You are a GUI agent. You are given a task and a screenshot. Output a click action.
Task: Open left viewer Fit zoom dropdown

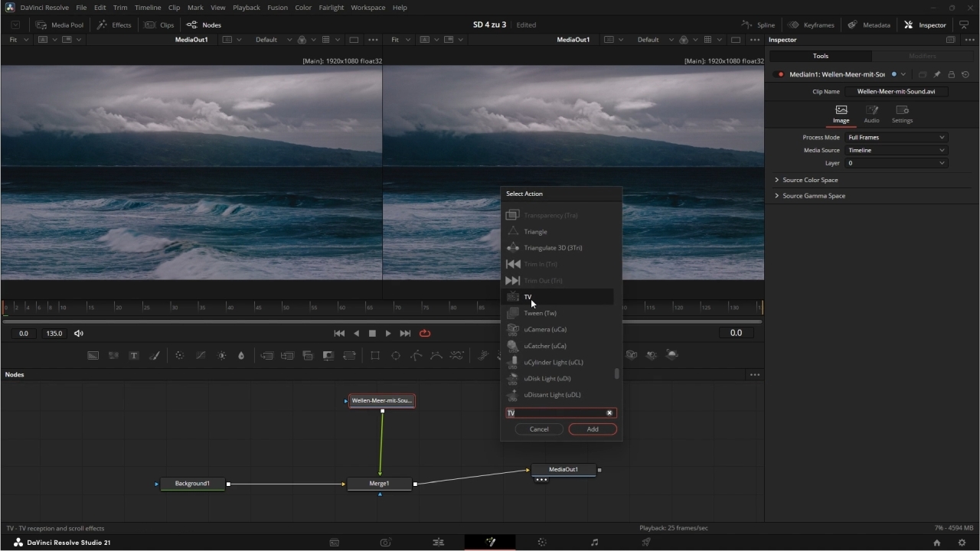click(18, 40)
